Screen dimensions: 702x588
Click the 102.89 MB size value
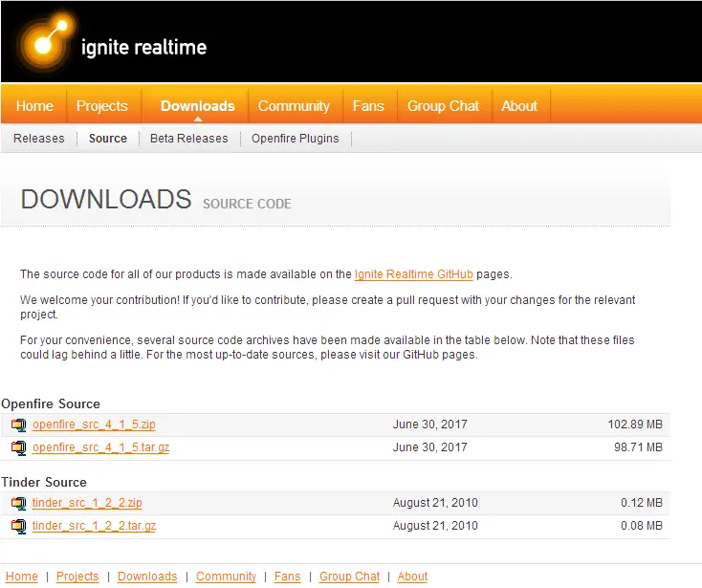(635, 425)
